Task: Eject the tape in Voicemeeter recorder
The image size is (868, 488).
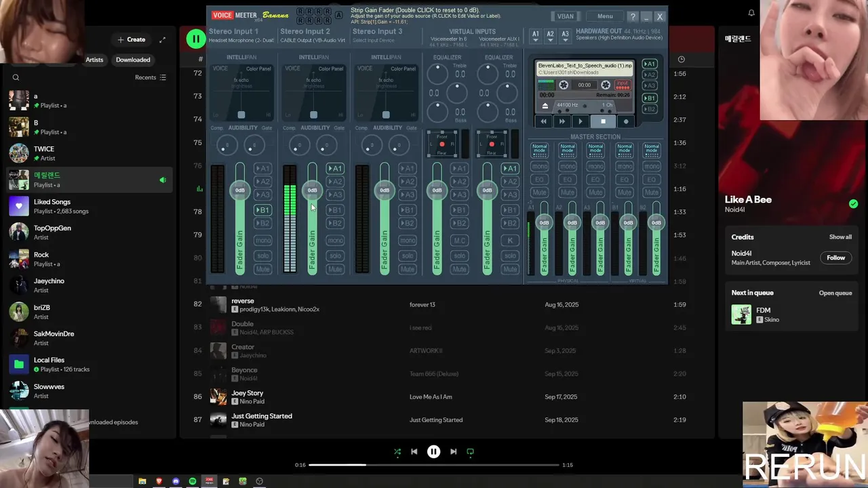Action: pyautogui.click(x=545, y=106)
